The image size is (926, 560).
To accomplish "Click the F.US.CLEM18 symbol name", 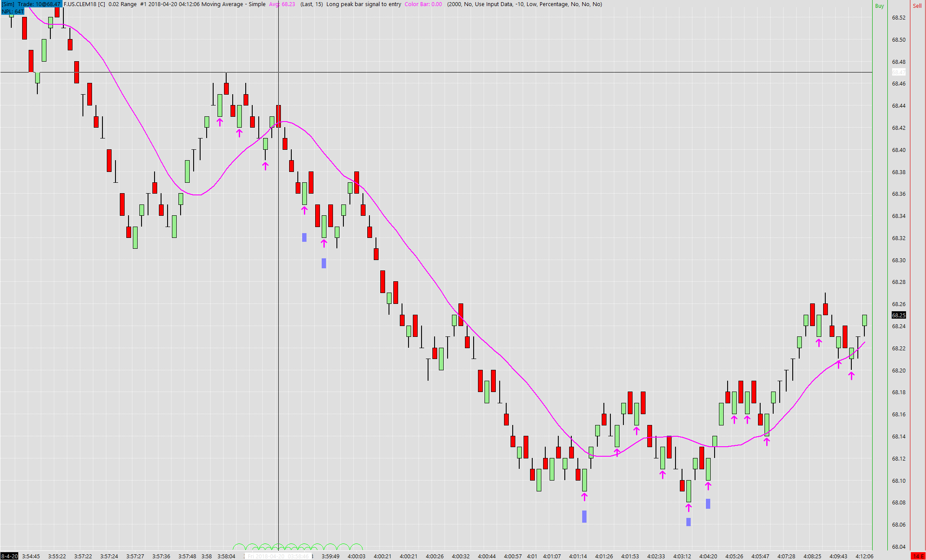I will tap(80, 4).
